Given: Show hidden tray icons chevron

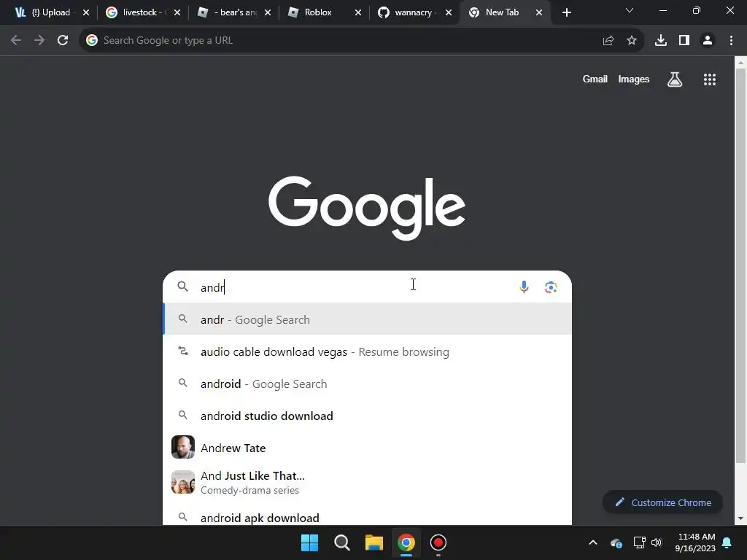Looking at the screenshot, I should click(x=593, y=542).
